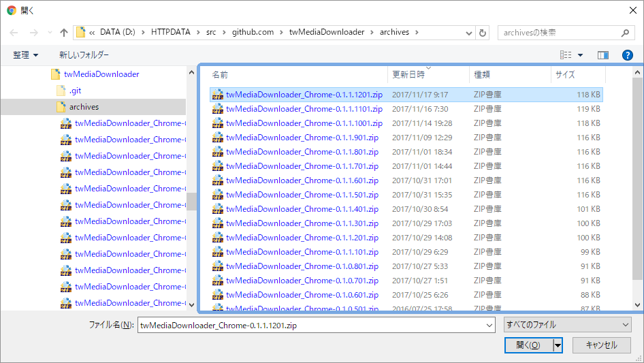Select twMediaDownloader_Chrome-0.1.1.1001.zip file

coord(406,123)
